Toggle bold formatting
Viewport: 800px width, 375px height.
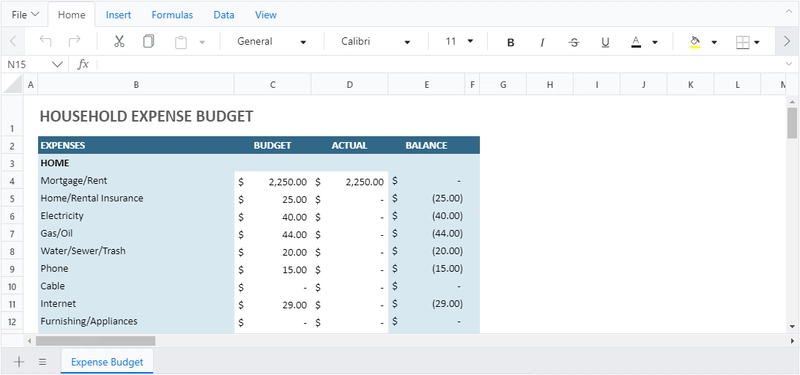coord(510,42)
